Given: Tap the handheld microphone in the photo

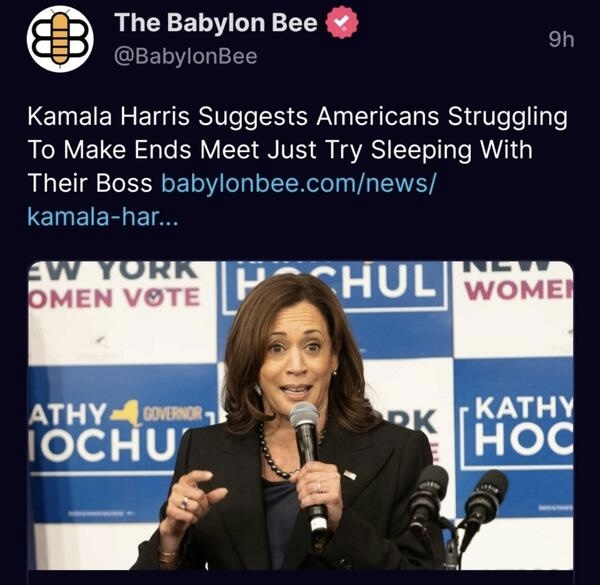Looking at the screenshot, I should [x=309, y=467].
